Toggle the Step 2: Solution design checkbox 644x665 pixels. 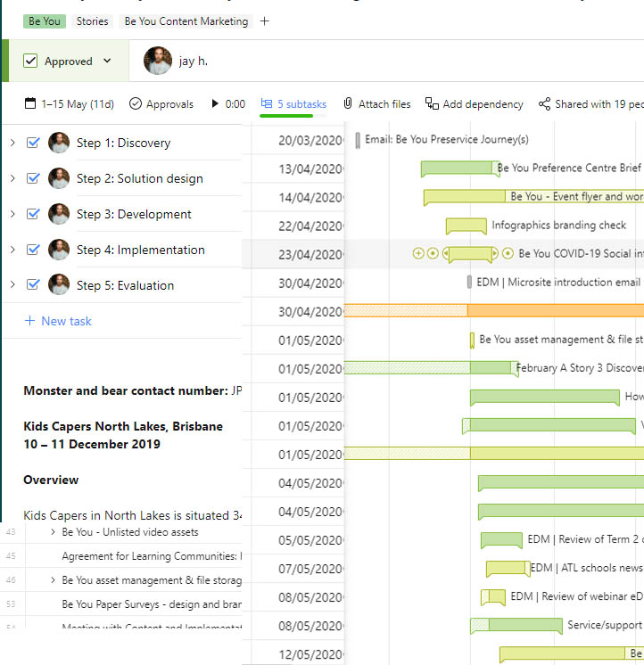(x=33, y=178)
